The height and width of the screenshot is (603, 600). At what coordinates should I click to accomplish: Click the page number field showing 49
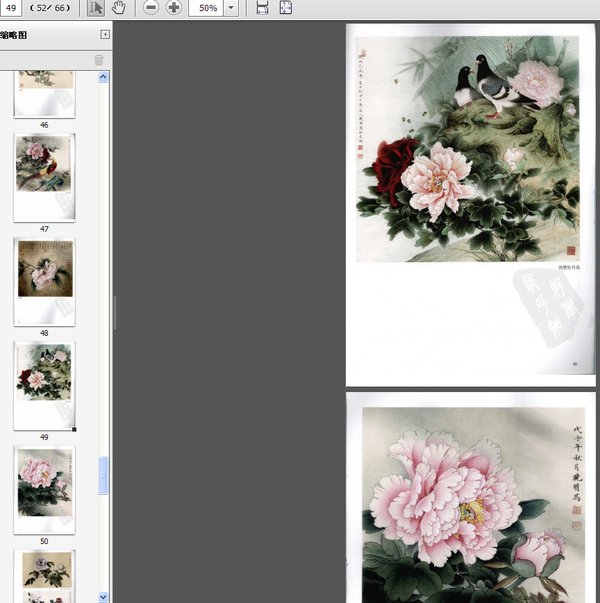click(x=11, y=8)
